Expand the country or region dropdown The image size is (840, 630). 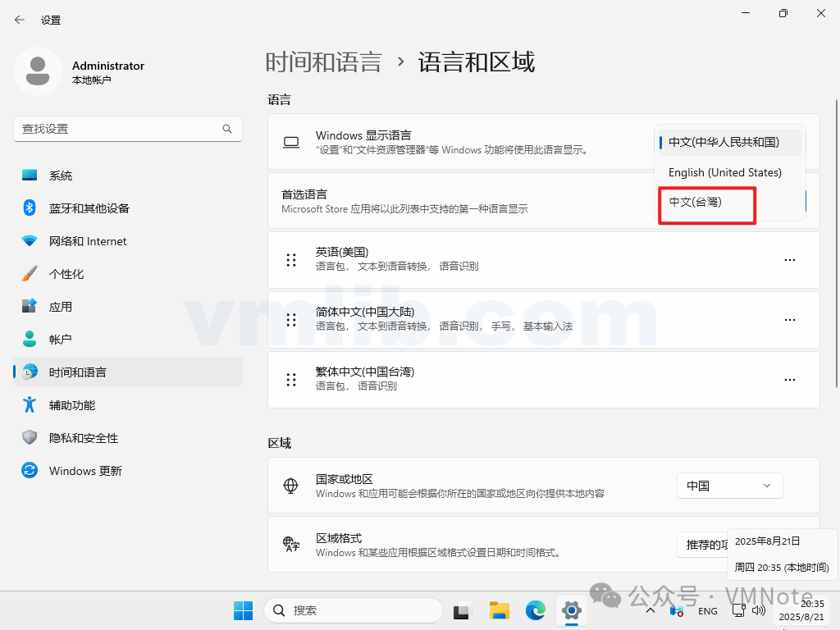[x=729, y=486]
